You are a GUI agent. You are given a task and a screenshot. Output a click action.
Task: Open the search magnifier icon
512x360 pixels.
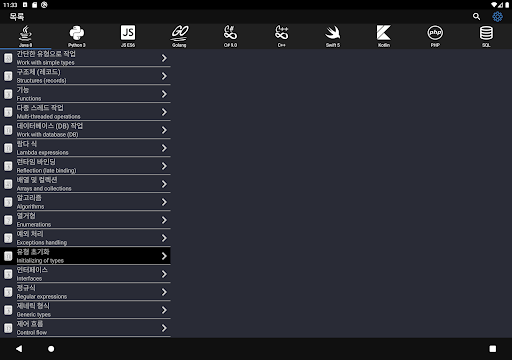click(x=476, y=16)
